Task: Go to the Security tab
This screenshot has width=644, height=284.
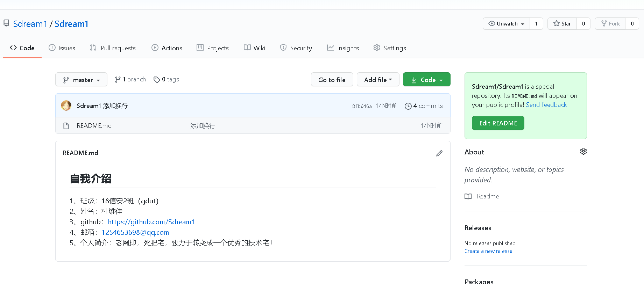Action: [x=296, y=48]
